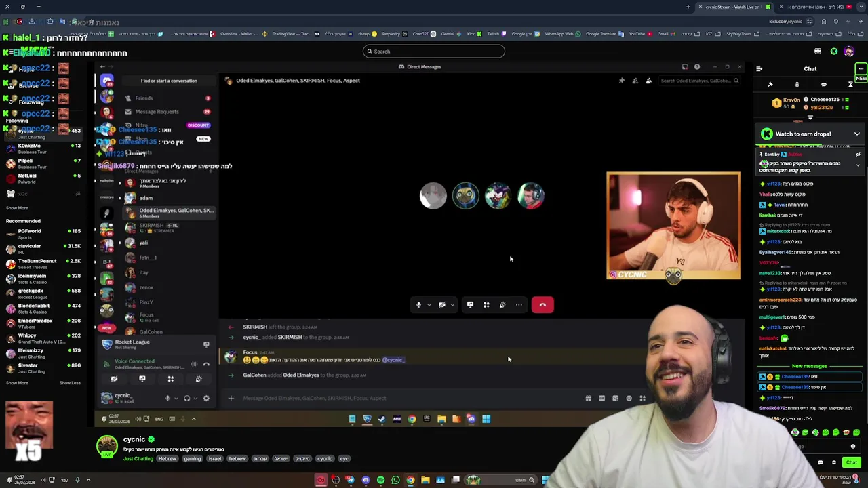Open camera options arrow in call controls
The image size is (868, 488).
tap(452, 305)
